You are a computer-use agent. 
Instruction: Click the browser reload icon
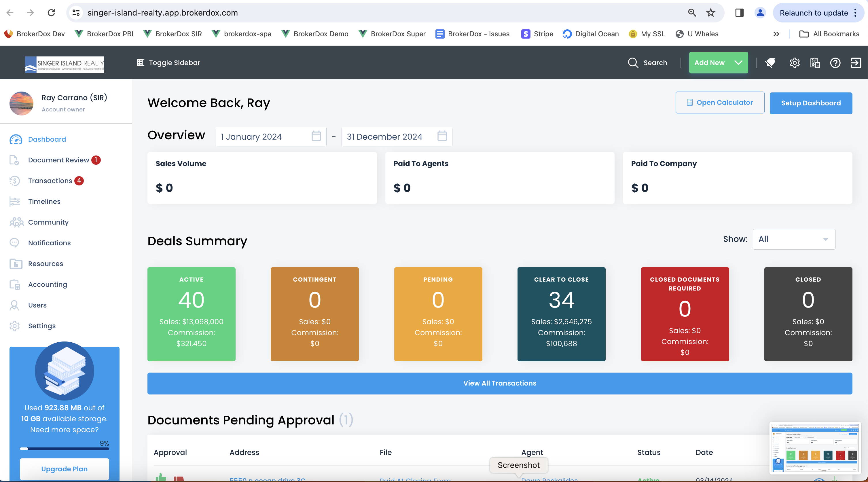(51, 13)
